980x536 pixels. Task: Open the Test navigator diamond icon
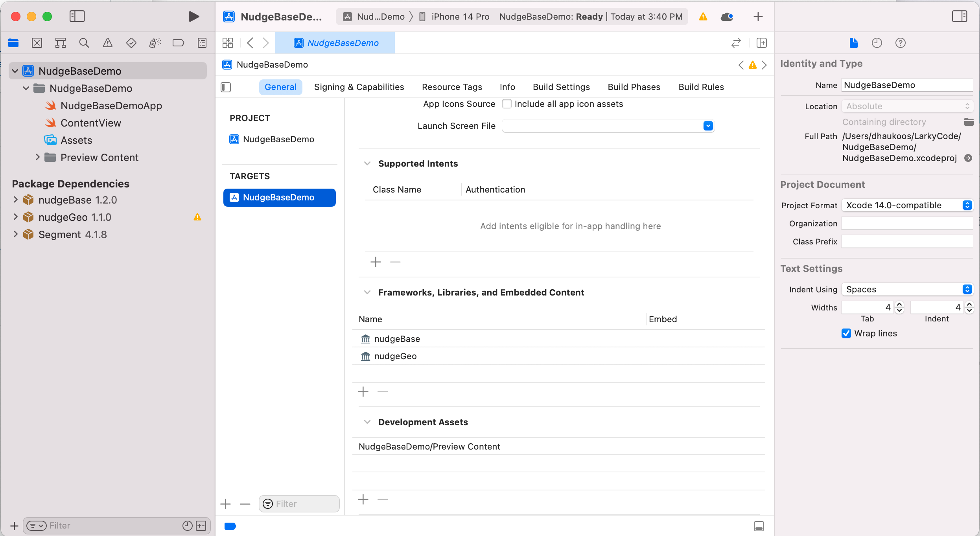click(x=131, y=43)
